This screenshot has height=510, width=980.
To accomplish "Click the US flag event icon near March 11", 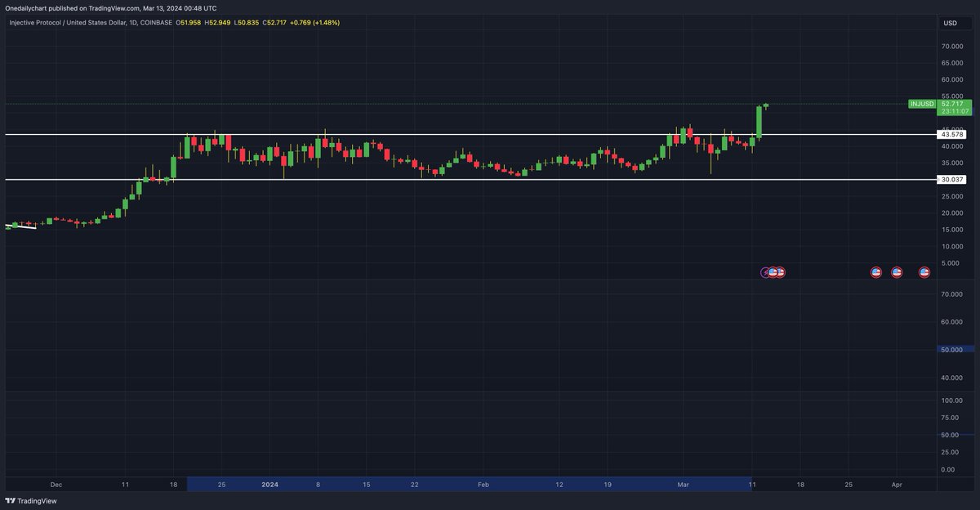I will tap(773, 272).
